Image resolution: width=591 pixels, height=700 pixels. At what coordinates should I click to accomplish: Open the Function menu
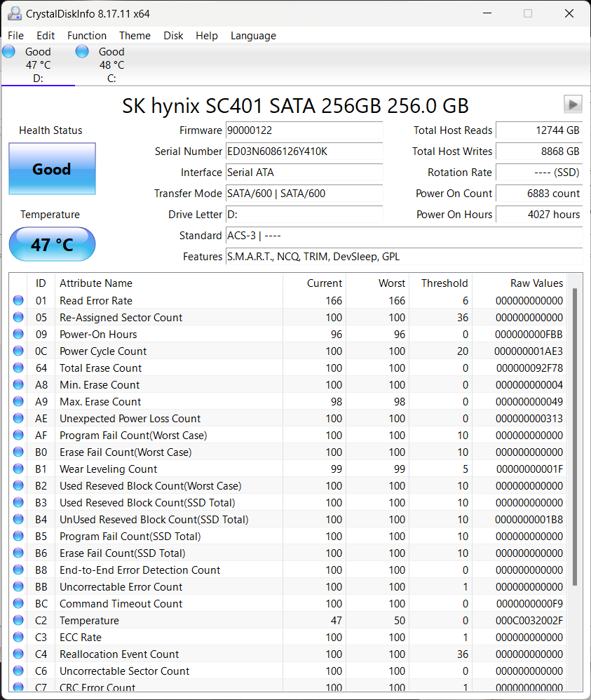click(x=87, y=36)
